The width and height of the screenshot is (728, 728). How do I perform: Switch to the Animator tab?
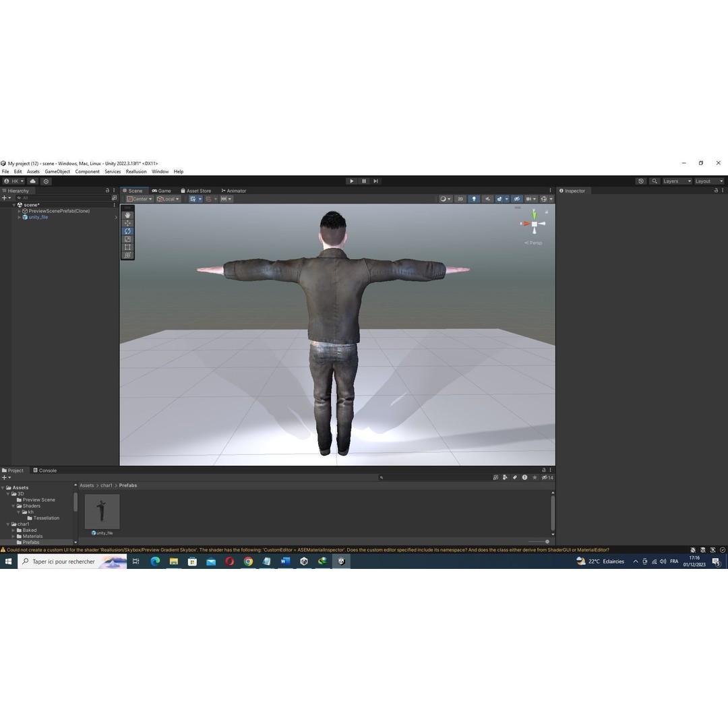[233, 190]
